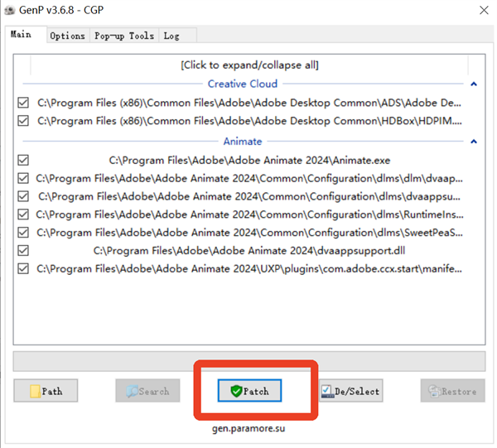Open the Path folder button

46,391
